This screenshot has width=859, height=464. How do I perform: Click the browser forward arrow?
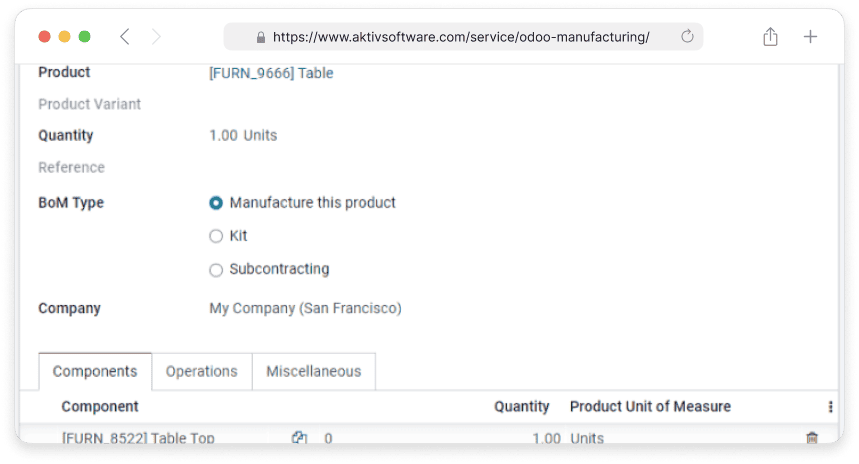[x=156, y=37]
